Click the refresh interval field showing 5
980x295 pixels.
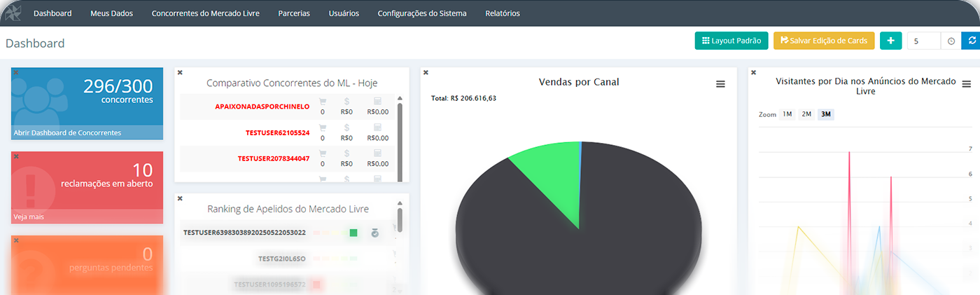point(924,41)
